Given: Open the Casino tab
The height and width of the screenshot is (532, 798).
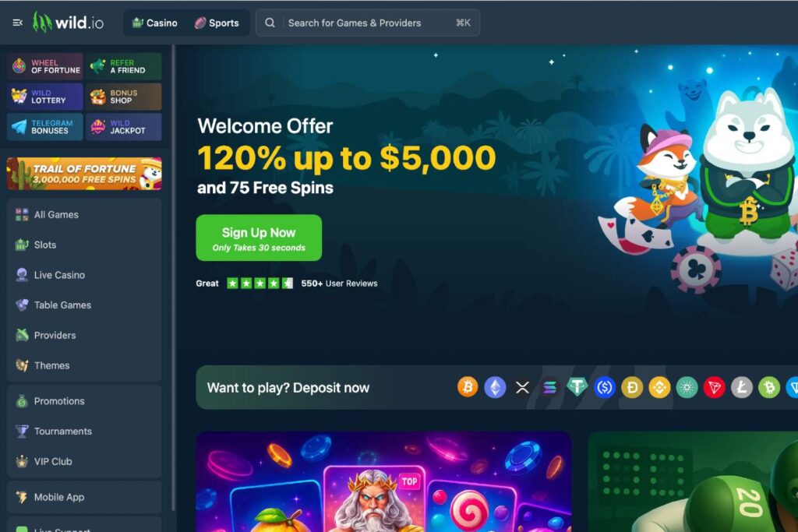Looking at the screenshot, I should coord(155,23).
